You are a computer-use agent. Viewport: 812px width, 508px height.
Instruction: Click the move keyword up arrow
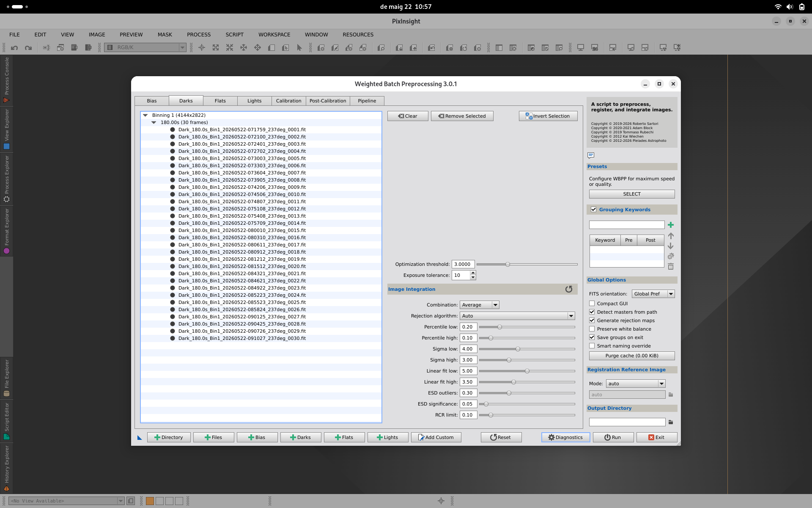tap(671, 236)
